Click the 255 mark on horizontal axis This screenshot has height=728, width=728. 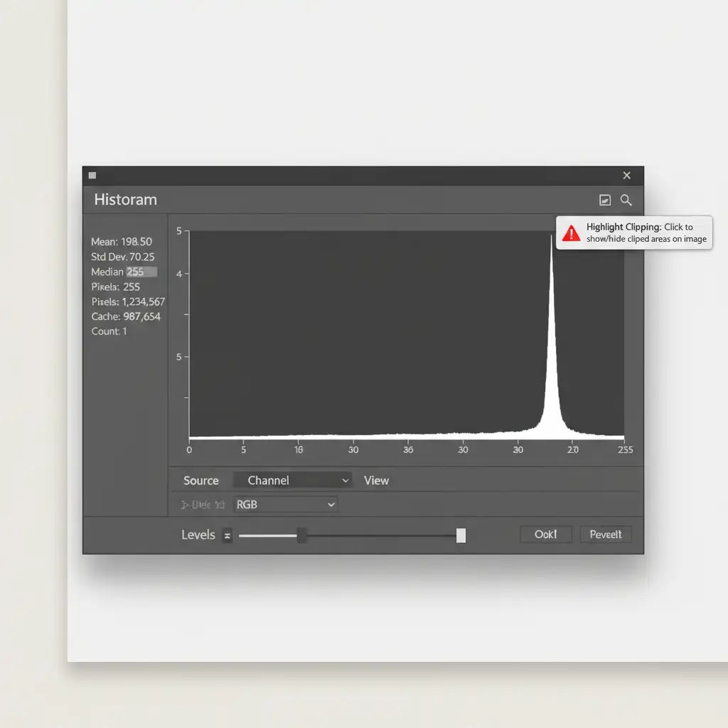click(625, 450)
